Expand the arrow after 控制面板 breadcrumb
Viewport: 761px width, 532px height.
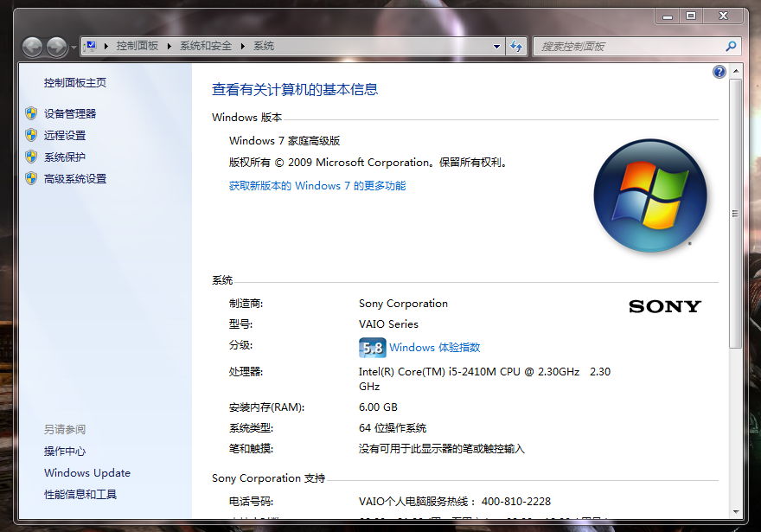point(169,46)
